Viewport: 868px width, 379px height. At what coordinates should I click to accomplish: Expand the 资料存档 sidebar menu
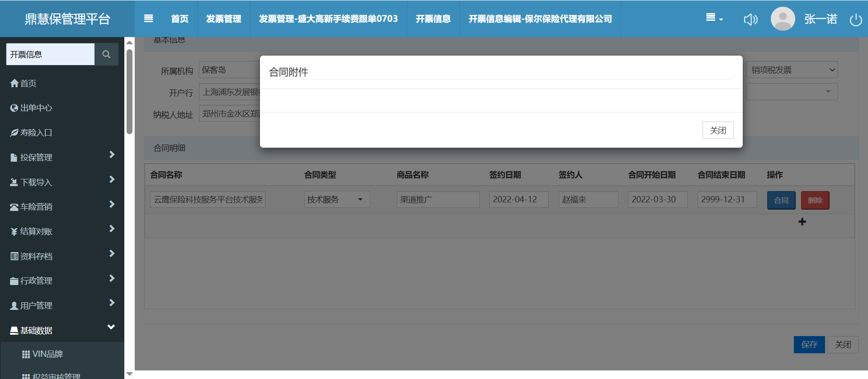click(62, 256)
